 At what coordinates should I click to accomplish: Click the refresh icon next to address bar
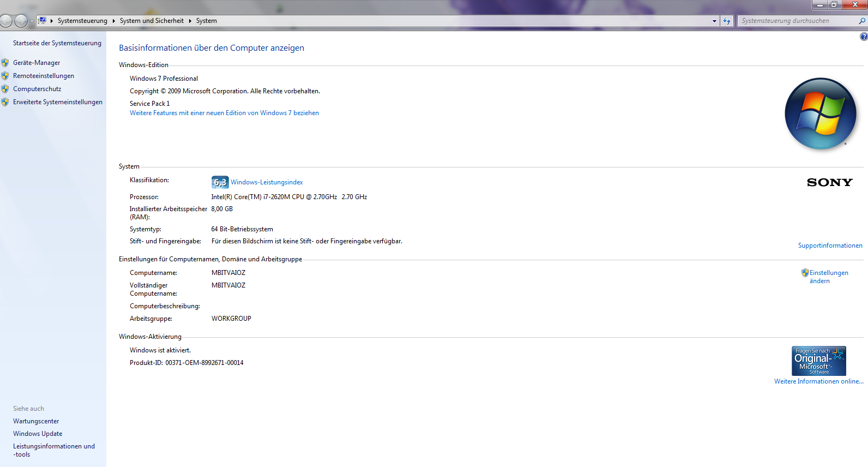pos(727,21)
